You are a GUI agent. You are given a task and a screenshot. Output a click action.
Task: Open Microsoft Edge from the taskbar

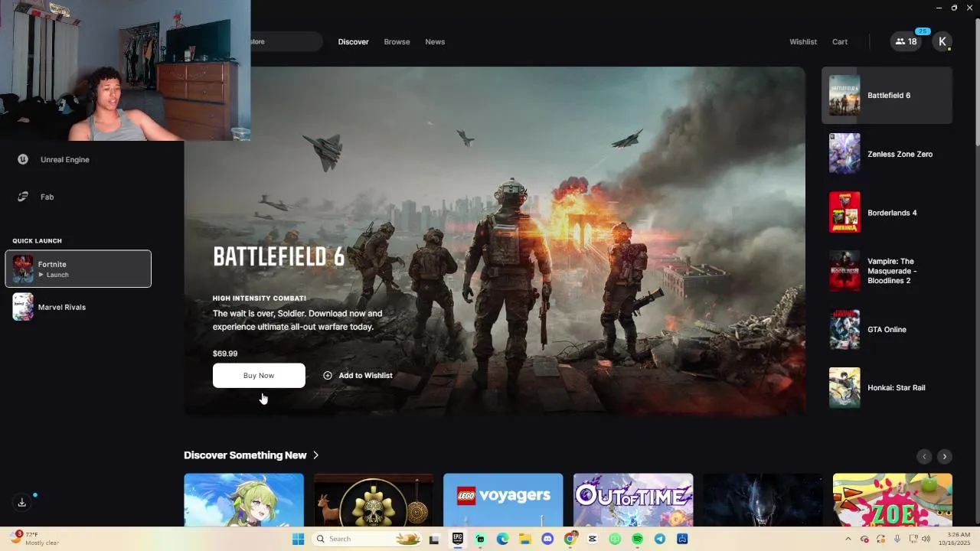coord(502,539)
